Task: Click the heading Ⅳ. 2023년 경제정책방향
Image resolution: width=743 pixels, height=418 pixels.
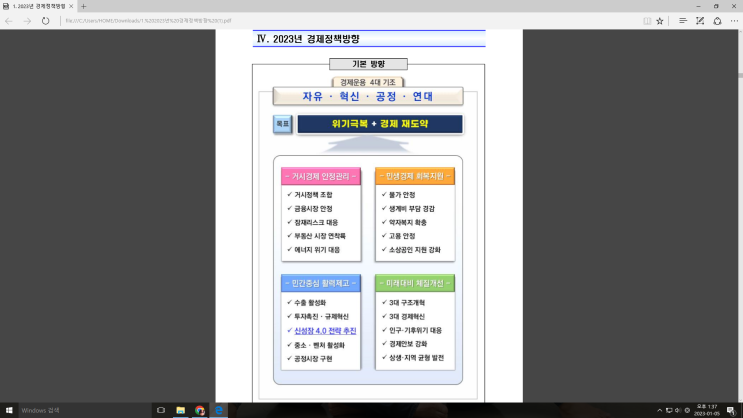Action: [x=308, y=39]
